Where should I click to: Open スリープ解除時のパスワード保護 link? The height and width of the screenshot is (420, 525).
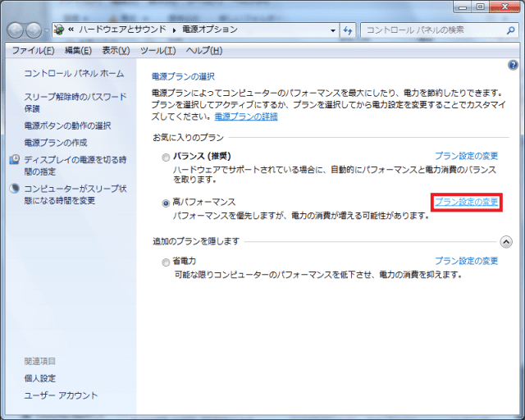75,103
